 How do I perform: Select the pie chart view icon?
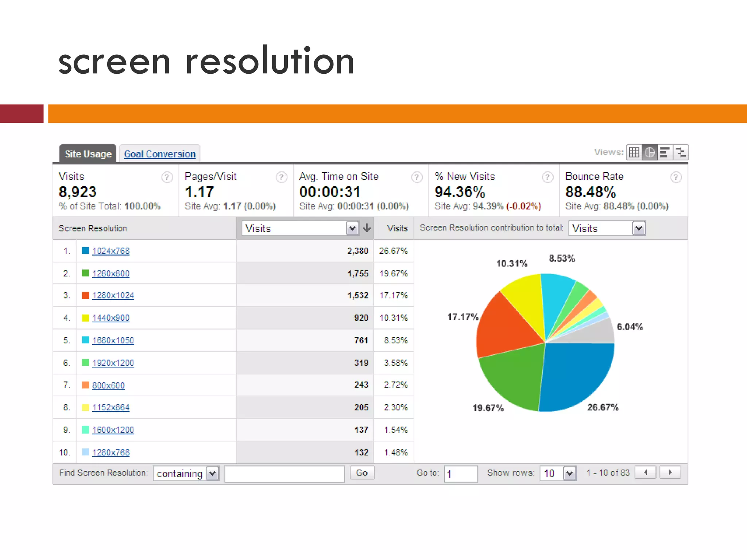coord(650,152)
